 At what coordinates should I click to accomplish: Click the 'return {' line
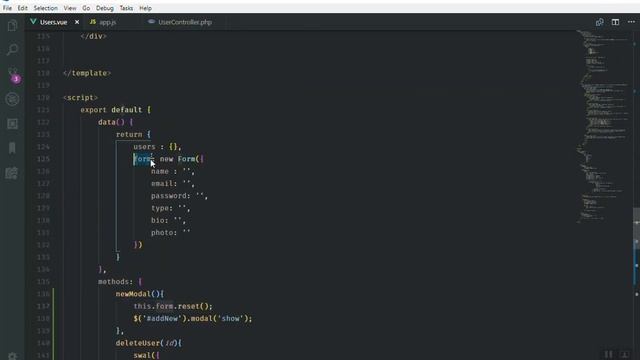133,134
